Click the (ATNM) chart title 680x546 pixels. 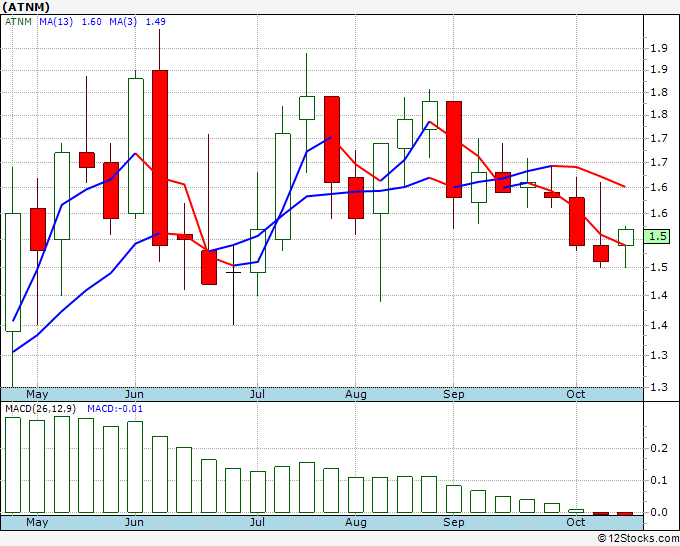coord(26,7)
